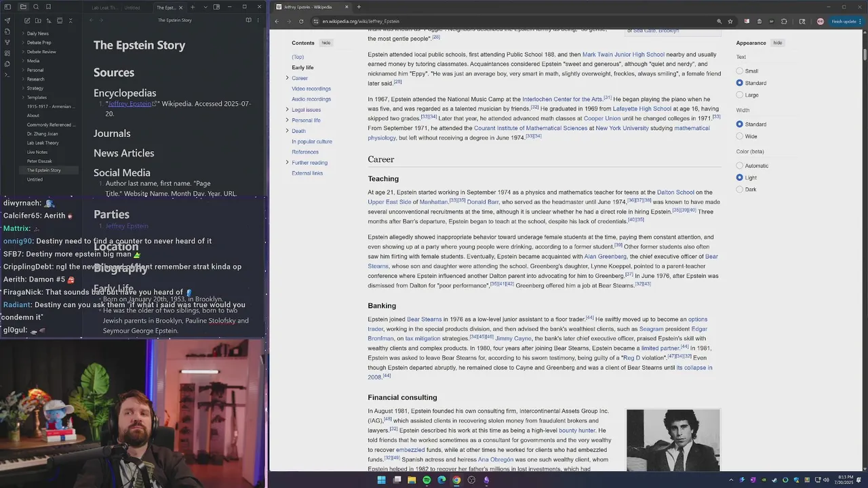This screenshot has height=488, width=868.
Task: Open the Jimmy Cayne link
Action: [513, 338]
